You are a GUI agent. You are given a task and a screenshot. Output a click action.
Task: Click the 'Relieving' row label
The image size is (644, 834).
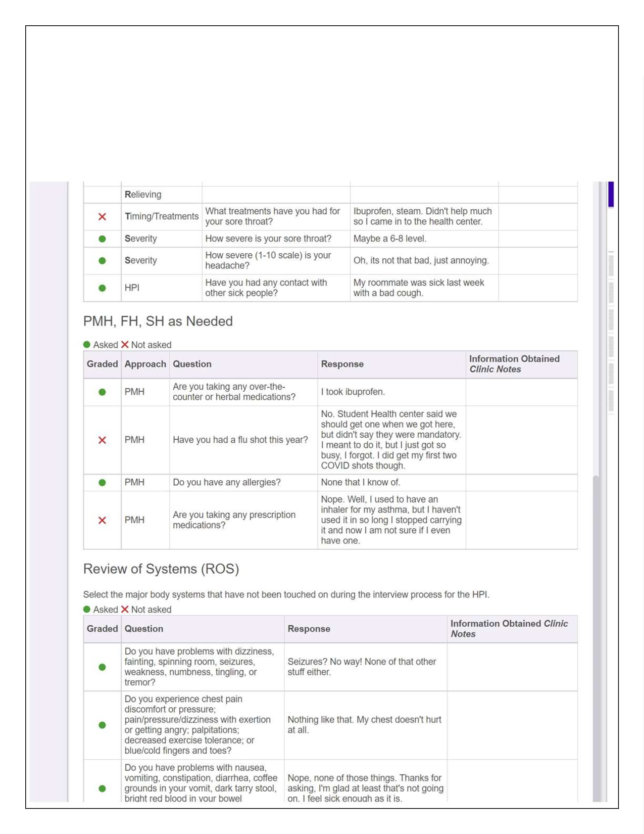coord(143,195)
